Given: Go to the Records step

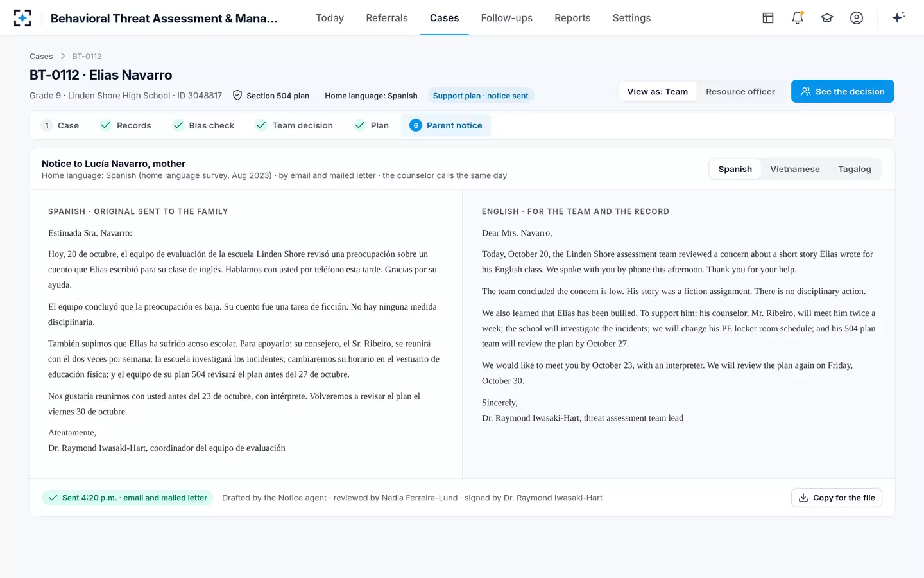Looking at the screenshot, I should 126,125.
